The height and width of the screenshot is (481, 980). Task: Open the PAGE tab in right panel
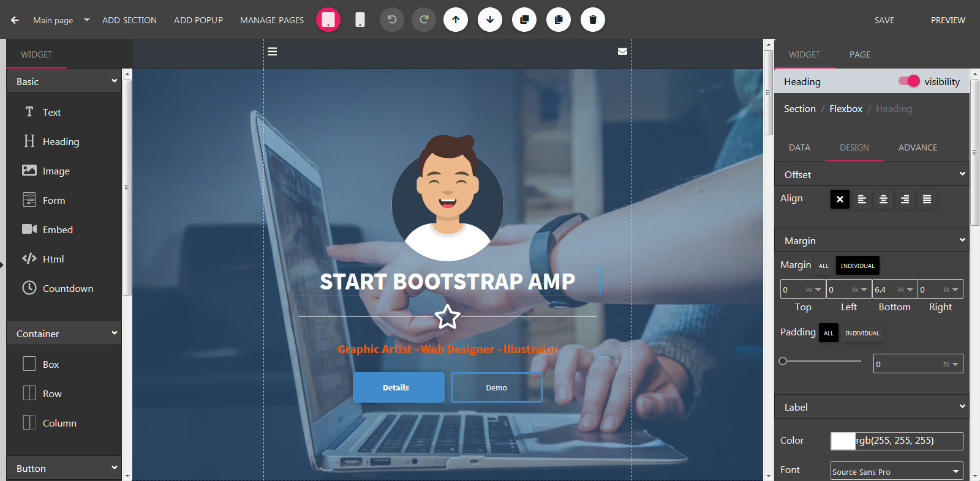tap(859, 54)
